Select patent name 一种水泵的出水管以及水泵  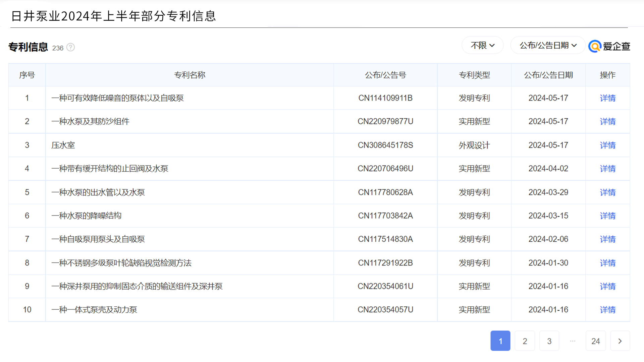98,193
